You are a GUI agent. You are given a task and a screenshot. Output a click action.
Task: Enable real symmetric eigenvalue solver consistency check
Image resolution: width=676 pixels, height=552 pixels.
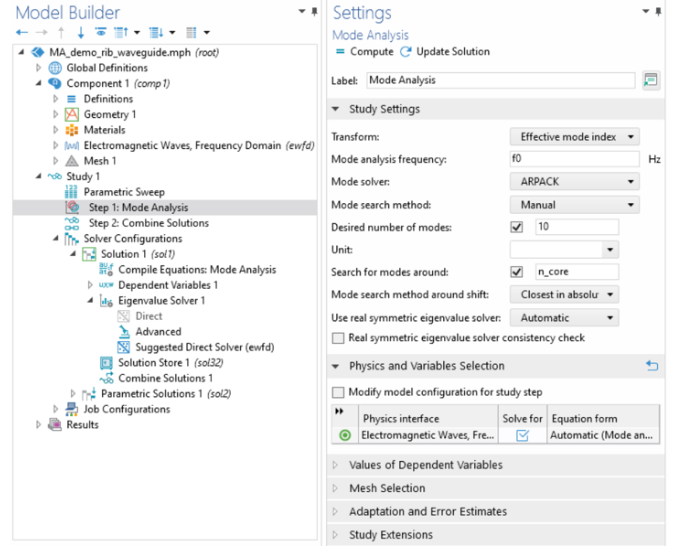pos(338,338)
